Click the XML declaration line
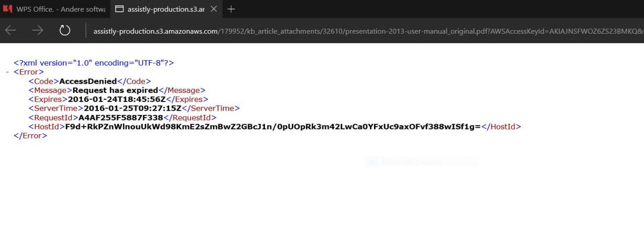Screen dimensions: 644x233 (x=94, y=63)
